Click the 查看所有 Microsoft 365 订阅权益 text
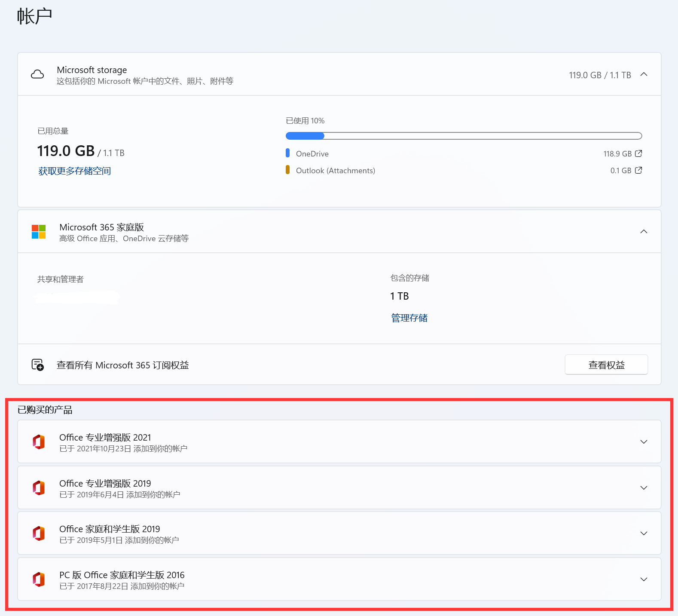The image size is (678, 616). click(123, 365)
